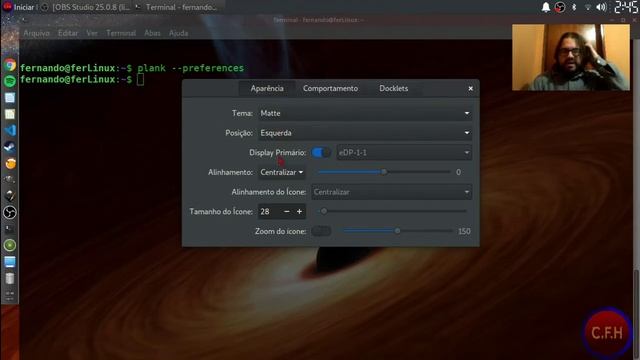This screenshot has width=640, height=360.
Task: Open the eDP-1-1 display dropdown
Action: 404,153
